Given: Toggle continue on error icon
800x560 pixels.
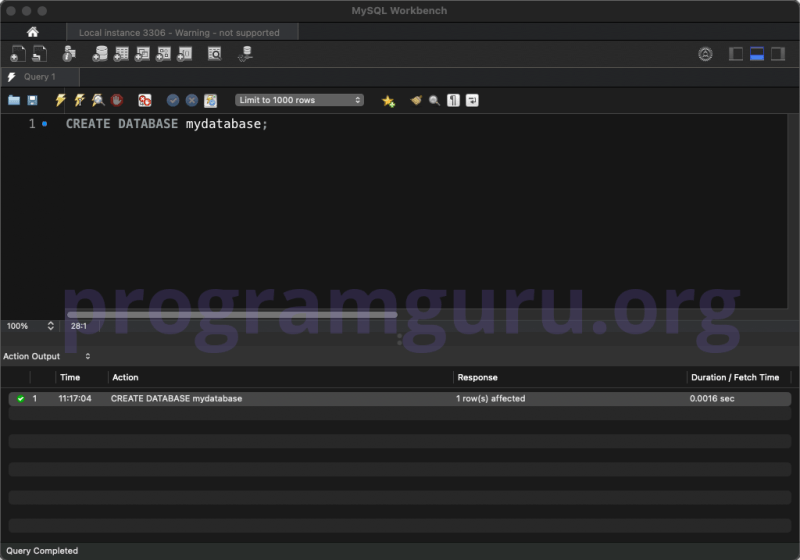Looking at the screenshot, I should (x=145, y=100).
